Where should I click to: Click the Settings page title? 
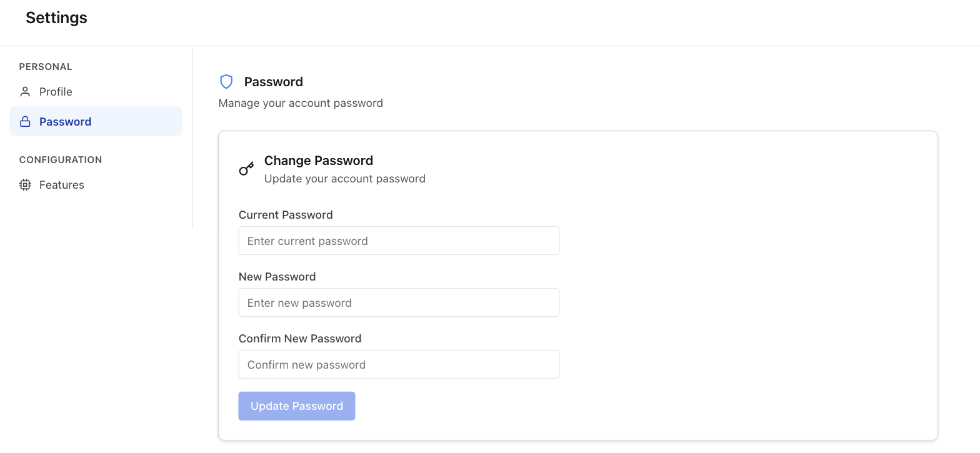coord(56,18)
